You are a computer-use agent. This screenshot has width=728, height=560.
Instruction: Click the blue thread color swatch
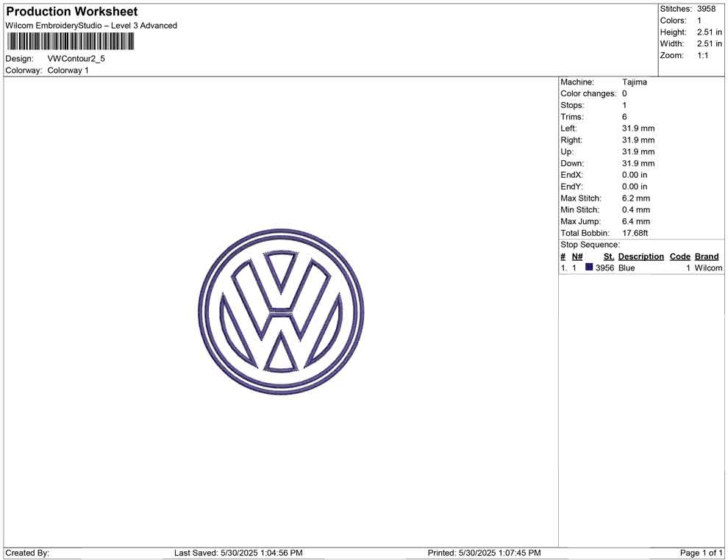click(x=589, y=267)
